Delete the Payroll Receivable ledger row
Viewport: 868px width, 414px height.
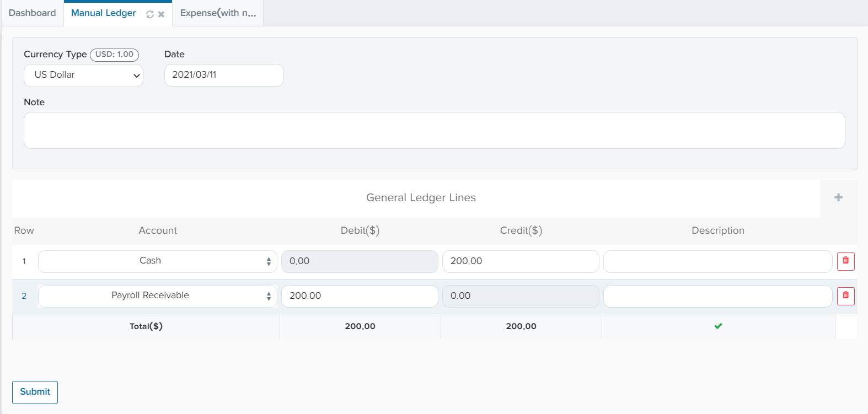point(845,296)
